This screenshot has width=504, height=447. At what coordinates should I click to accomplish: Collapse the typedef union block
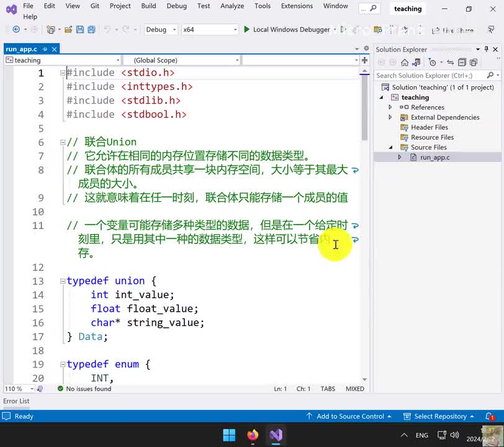click(x=62, y=281)
